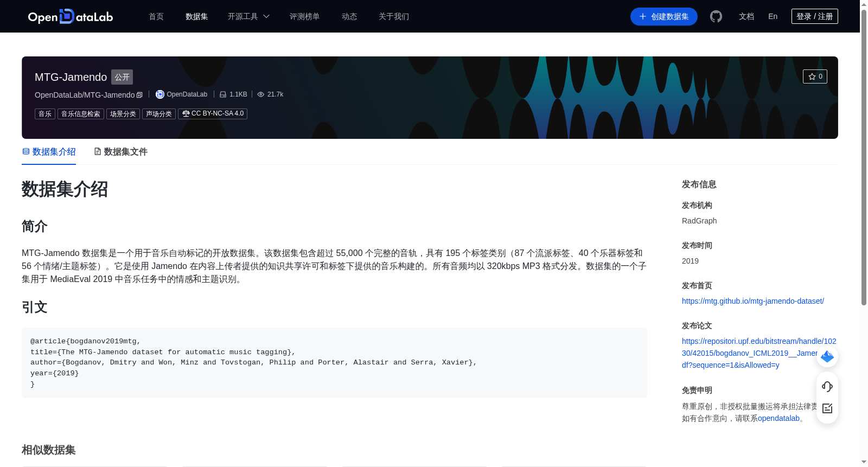Viewport: 868px width, 467px height.
Task: Click the RadGraph publisher text
Action: click(x=699, y=221)
